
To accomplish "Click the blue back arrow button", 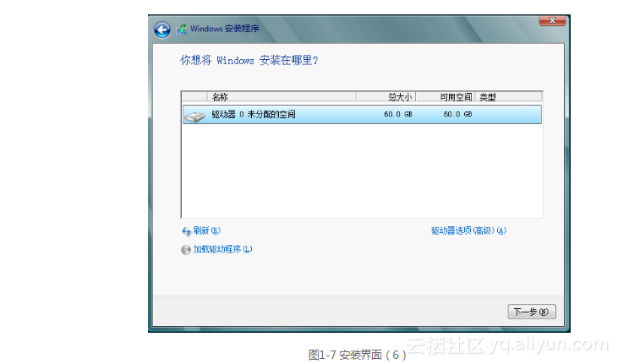I will (162, 30).
